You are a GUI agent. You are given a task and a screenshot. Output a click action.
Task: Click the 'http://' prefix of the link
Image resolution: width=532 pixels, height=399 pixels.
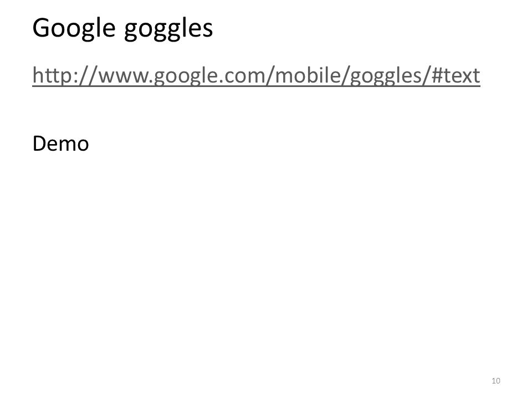coord(65,75)
